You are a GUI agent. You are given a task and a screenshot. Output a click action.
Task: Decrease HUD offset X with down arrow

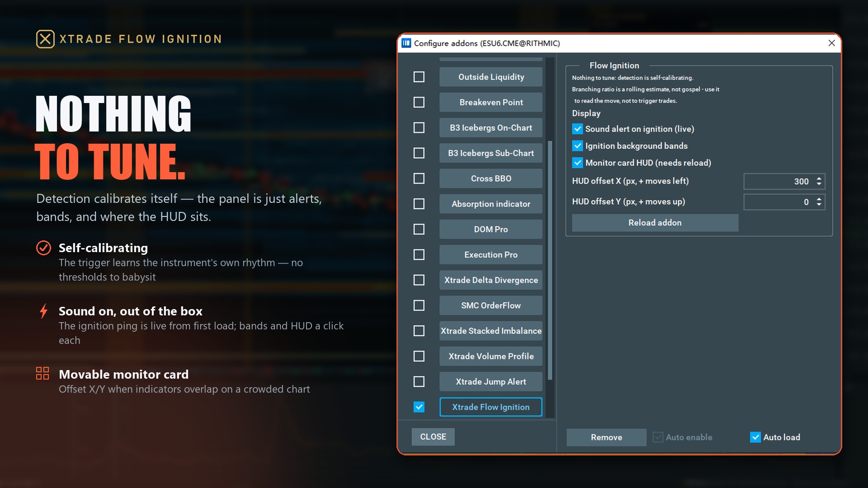point(819,184)
